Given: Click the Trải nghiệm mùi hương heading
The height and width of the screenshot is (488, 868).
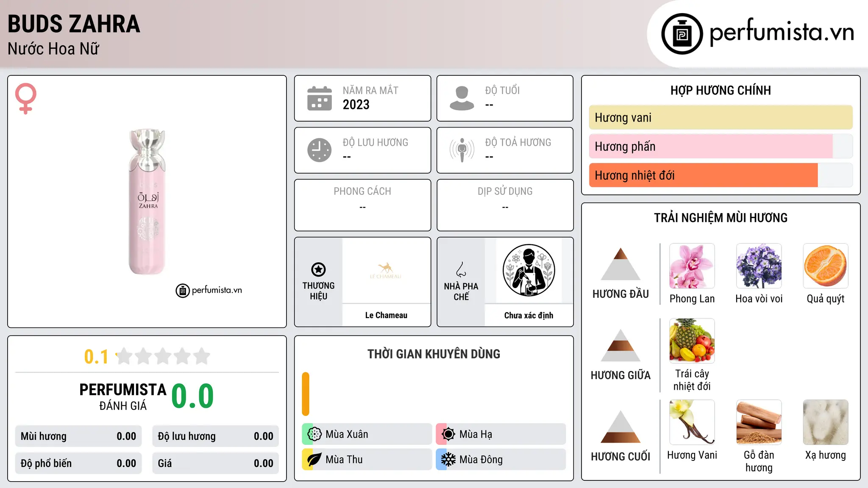Looking at the screenshot, I should point(721,218).
